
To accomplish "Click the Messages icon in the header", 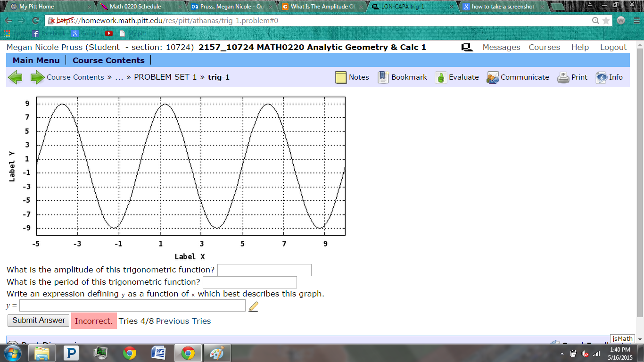I will point(467,47).
